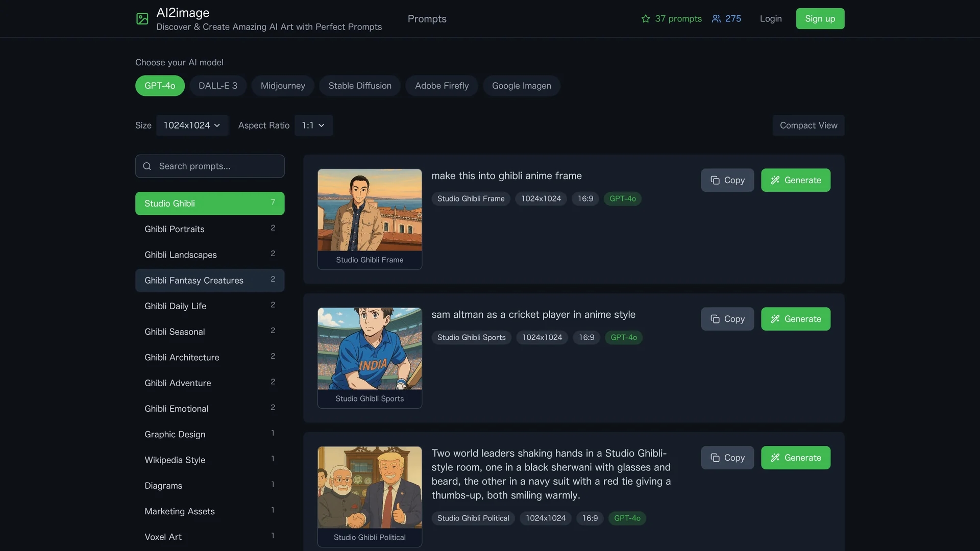This screenshot has height=551, width=980.
Task: Select the Ghibli Landscapes category
Action: 210,255
